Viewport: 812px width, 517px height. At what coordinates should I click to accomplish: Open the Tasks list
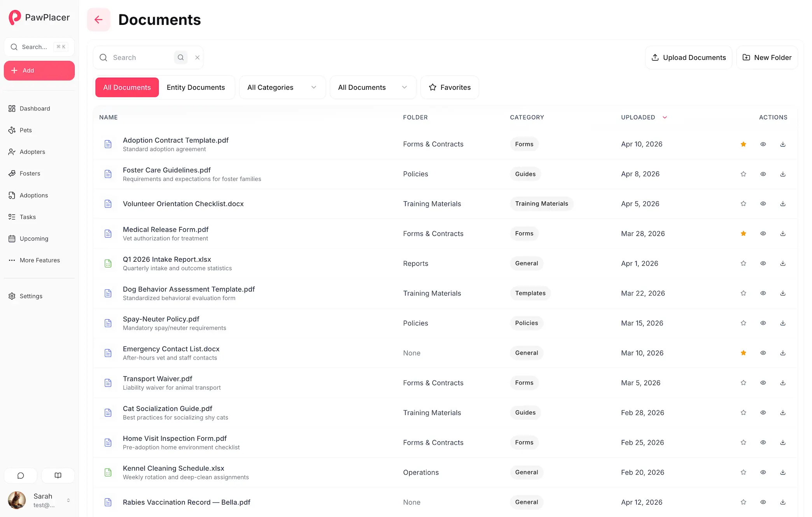point(28,217)
